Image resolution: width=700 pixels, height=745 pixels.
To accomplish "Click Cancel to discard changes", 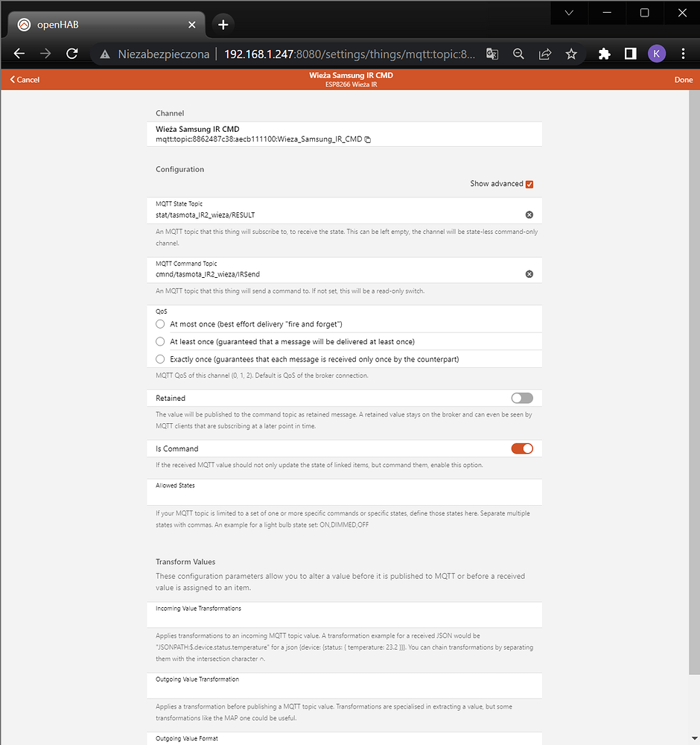I will pyautogui.click(x=23, y=79).
